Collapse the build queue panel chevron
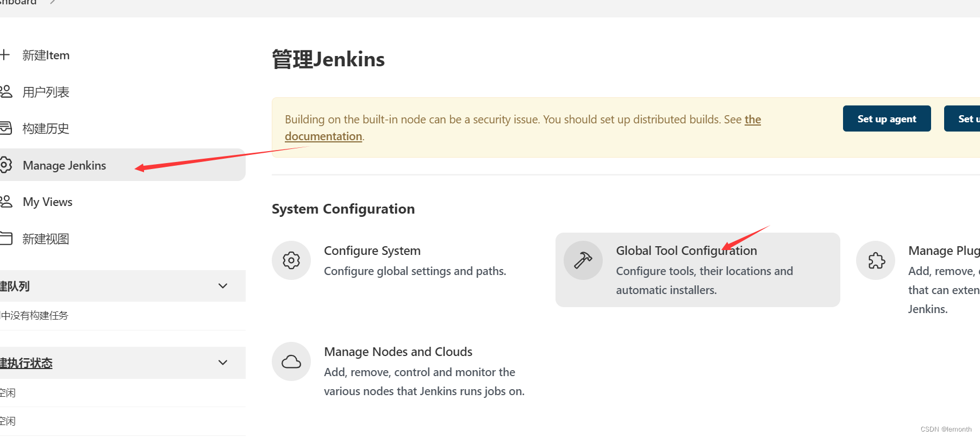This screenshot has width=980, height=437. coord(223,286)
